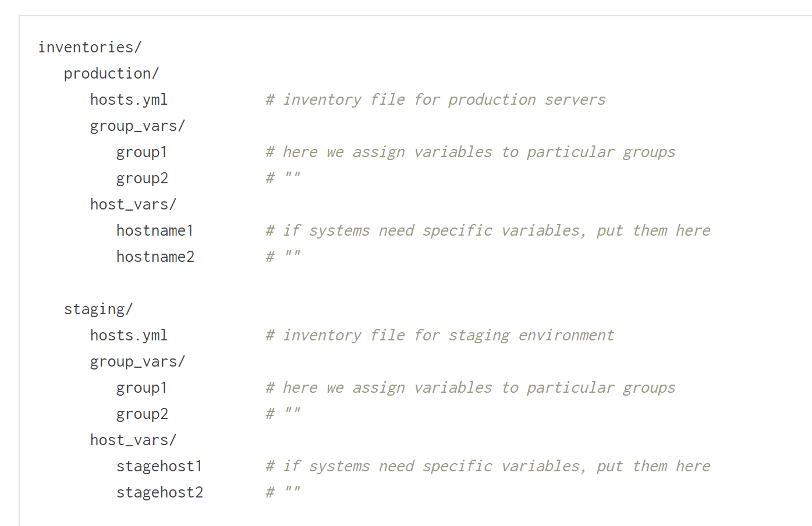Select the stagehost2 file entry

(x=159, y=492)
